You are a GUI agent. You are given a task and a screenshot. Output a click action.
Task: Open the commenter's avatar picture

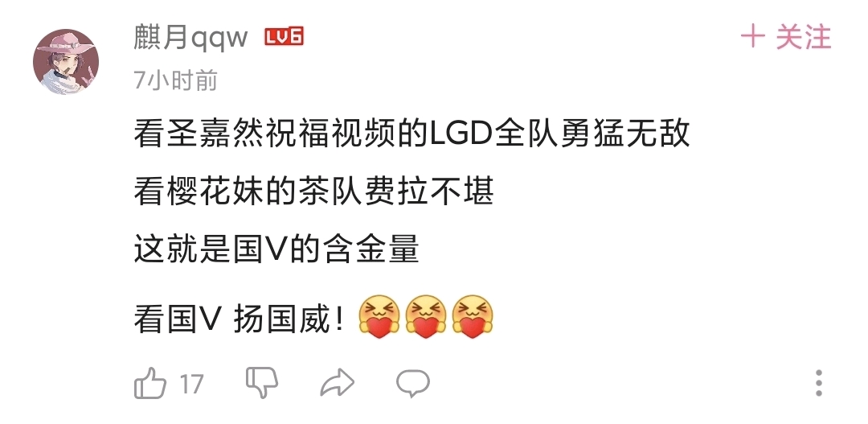point(66,61)
